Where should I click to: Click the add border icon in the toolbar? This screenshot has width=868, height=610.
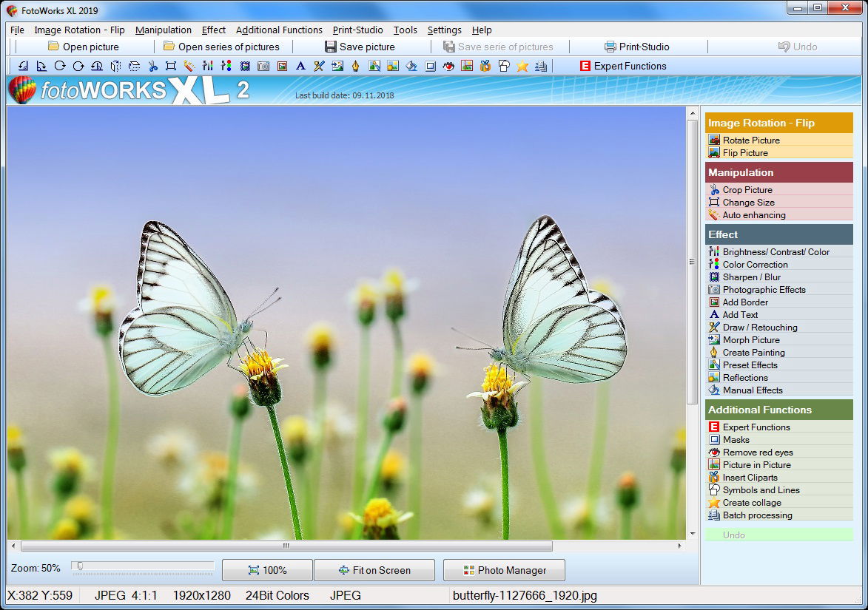(283, 67)
